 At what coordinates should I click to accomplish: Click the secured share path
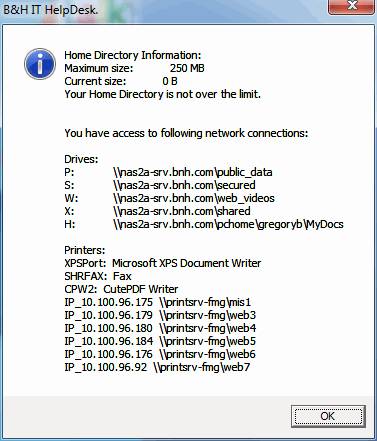coord(184,185)
